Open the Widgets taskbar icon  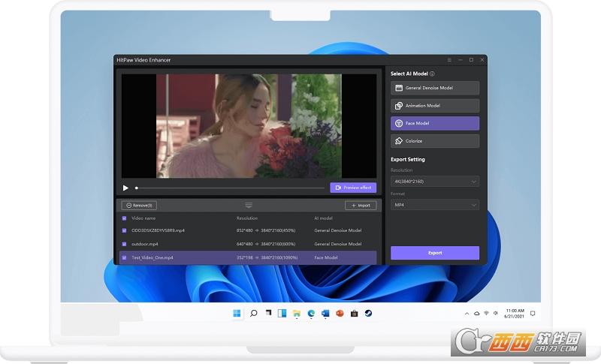(282, 314)
